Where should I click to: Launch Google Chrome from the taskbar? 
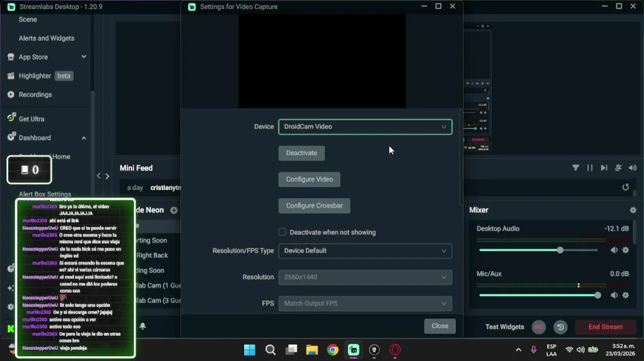tap(333, 350)
